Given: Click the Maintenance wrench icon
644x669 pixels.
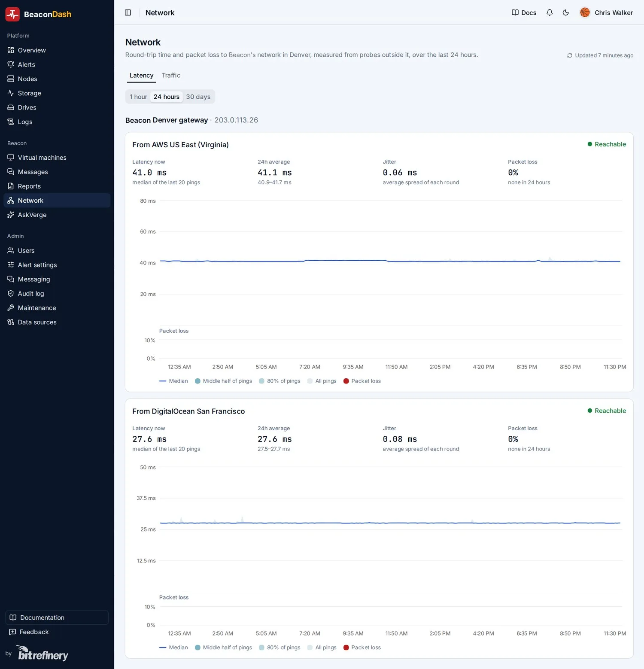Looking at the screenshot, I should pyautogui.click(x=11, y=308).
